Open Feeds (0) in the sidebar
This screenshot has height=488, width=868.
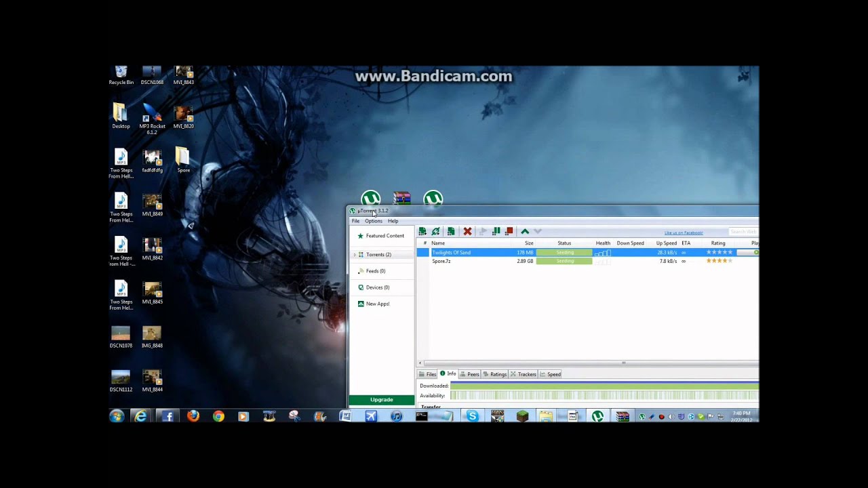tap(375, 271)
